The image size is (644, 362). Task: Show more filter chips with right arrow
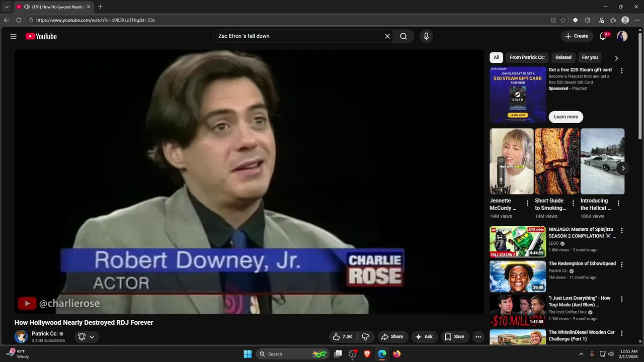point(616,58)
